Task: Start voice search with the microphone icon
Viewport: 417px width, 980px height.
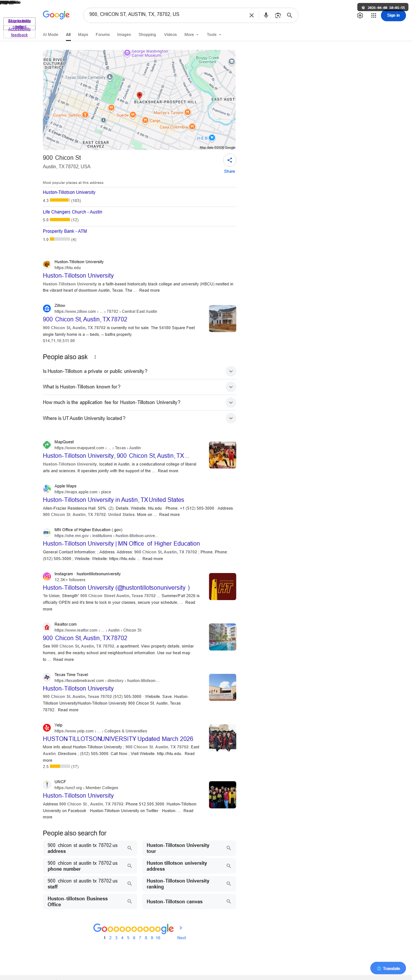Action: (x=266, y=15)
